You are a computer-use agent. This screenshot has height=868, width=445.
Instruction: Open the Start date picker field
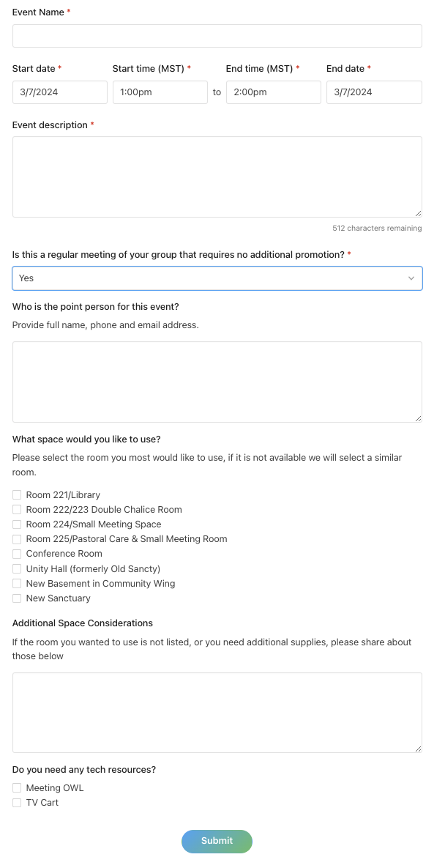60,92
